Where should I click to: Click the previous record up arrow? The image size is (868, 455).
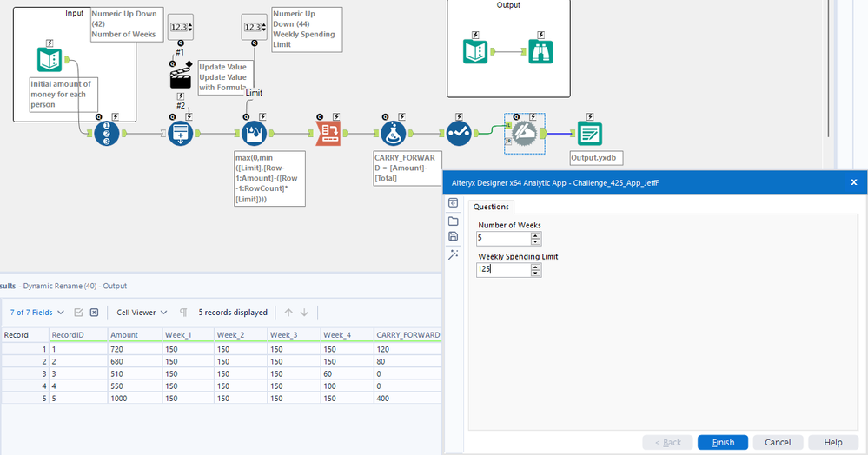click(288, 313)
